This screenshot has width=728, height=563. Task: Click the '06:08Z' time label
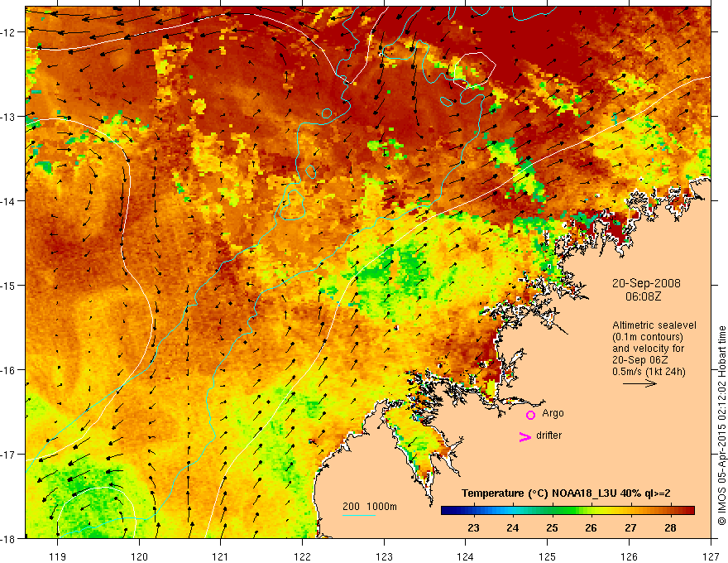[643, 296]
